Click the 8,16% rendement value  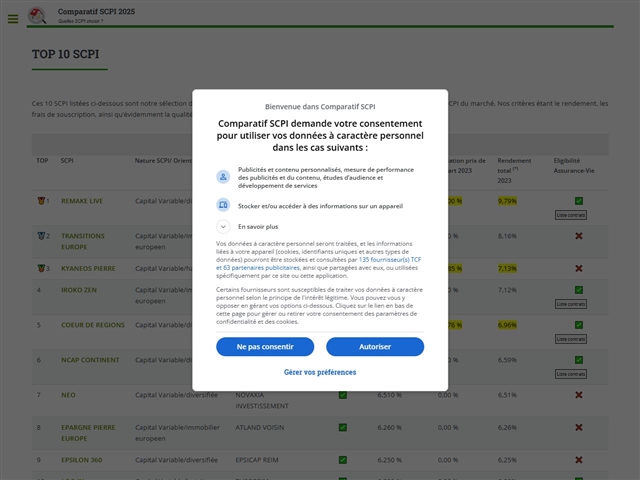(x=507, y=236)
